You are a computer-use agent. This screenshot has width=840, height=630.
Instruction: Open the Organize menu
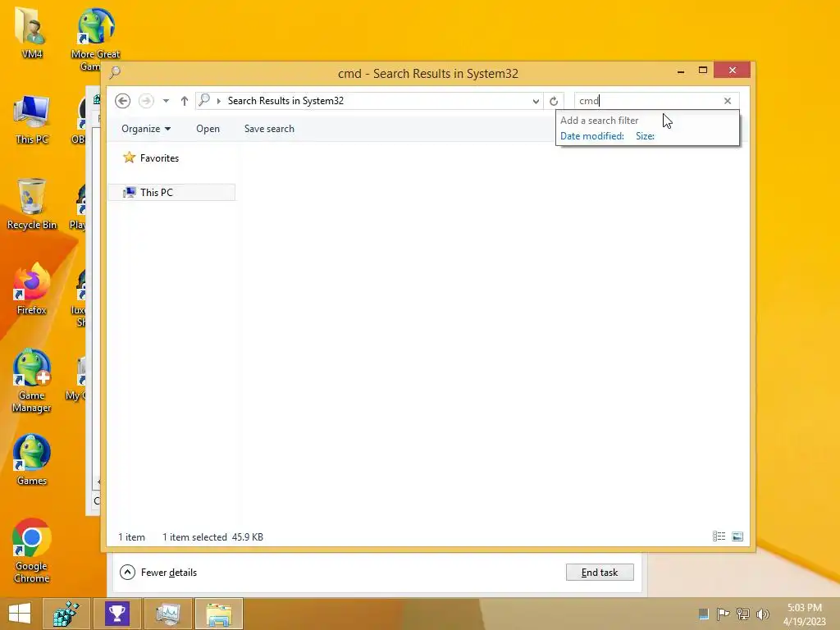[146, 129]
